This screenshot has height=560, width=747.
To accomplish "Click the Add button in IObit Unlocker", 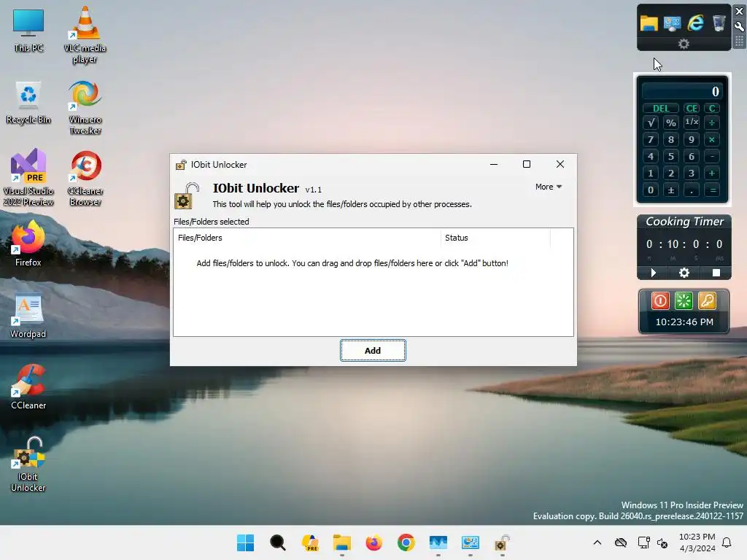I will coord(373,351).
